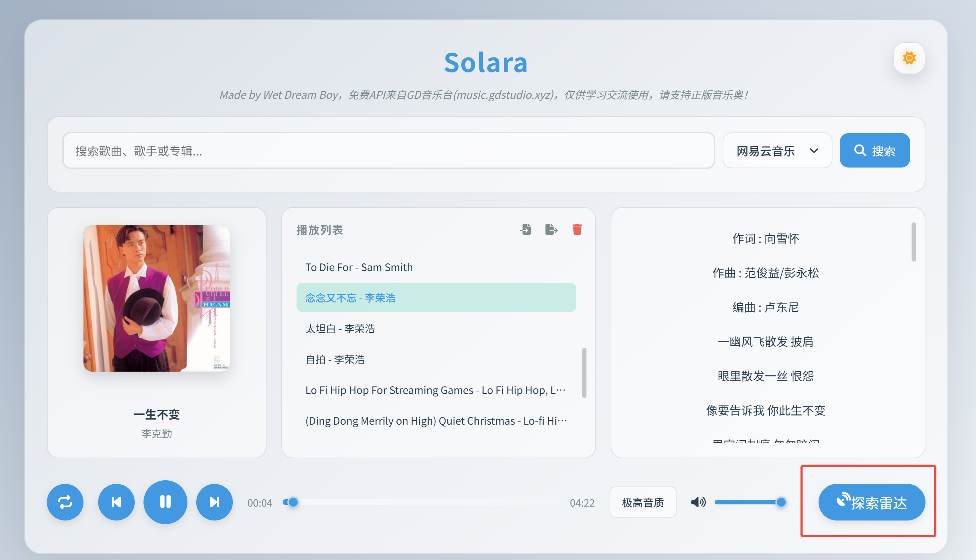Click the blue 搜索 search button
Image resolution: width=976 pixels, height=560 pixels.
click(x=874, y=151)
